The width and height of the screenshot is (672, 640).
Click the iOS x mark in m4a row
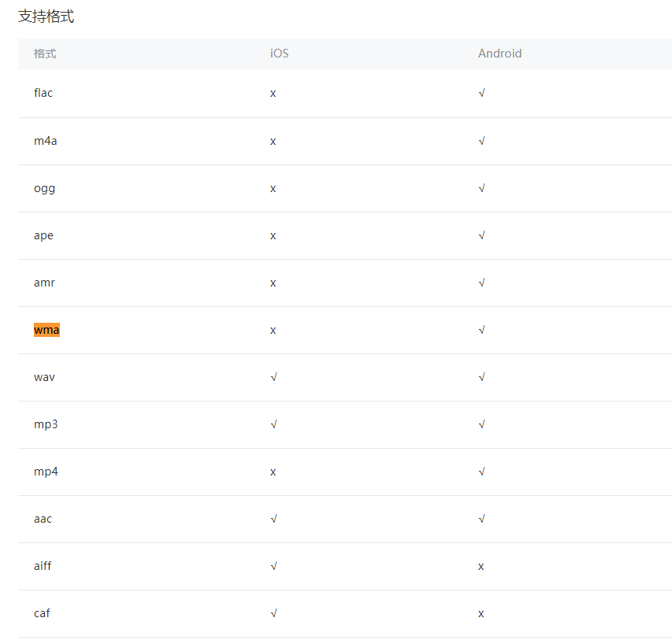click(273, 142)
